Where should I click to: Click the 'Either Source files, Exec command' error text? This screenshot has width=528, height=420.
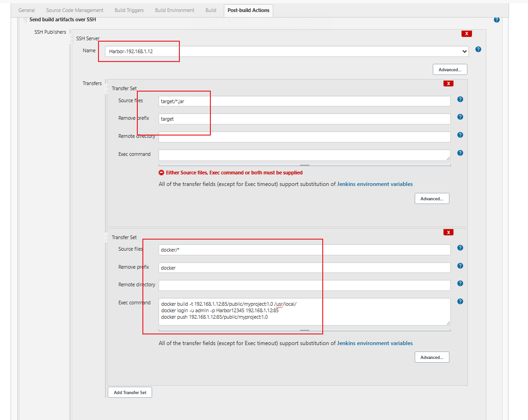pos(234,173)
